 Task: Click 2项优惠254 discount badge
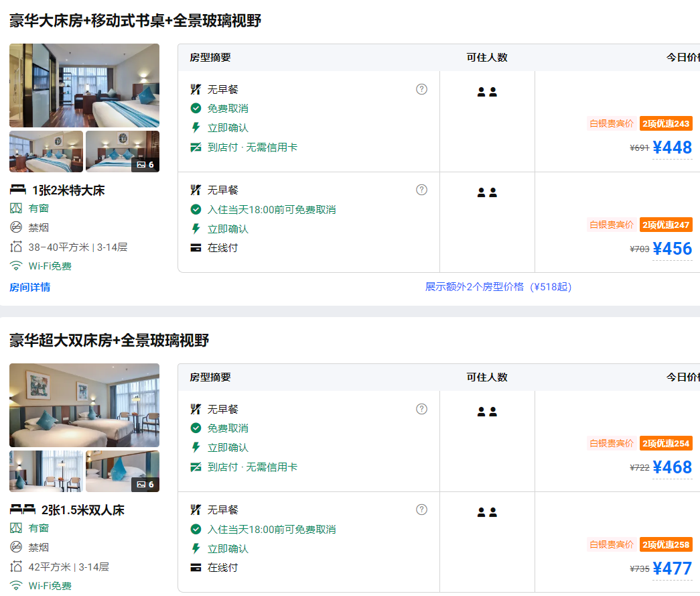click(666, 444)
